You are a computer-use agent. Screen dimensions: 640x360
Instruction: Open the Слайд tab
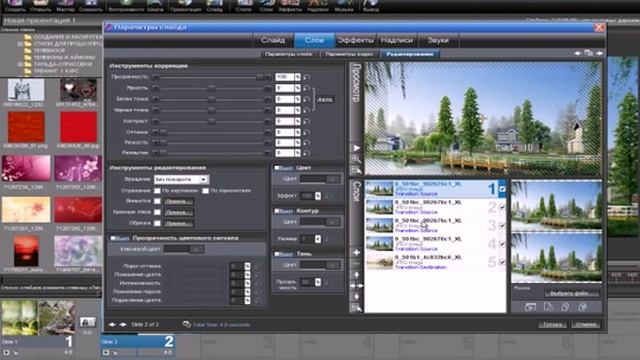(x=273, y=40)
